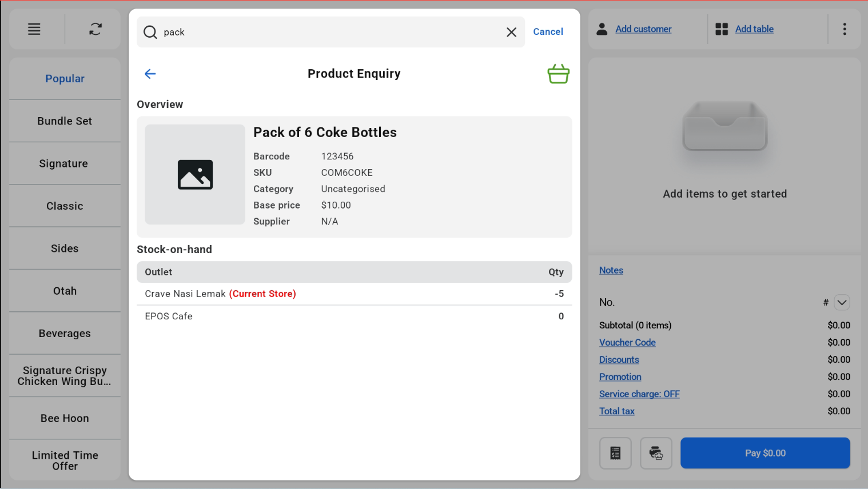The image size is (868, 489).
Task: Select the Sides category
Action: 65,248
